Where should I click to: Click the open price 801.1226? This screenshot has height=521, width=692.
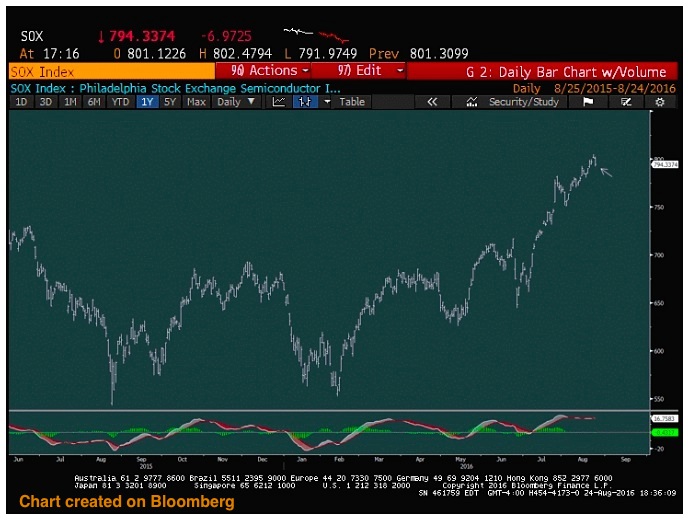tap(156, 54)
